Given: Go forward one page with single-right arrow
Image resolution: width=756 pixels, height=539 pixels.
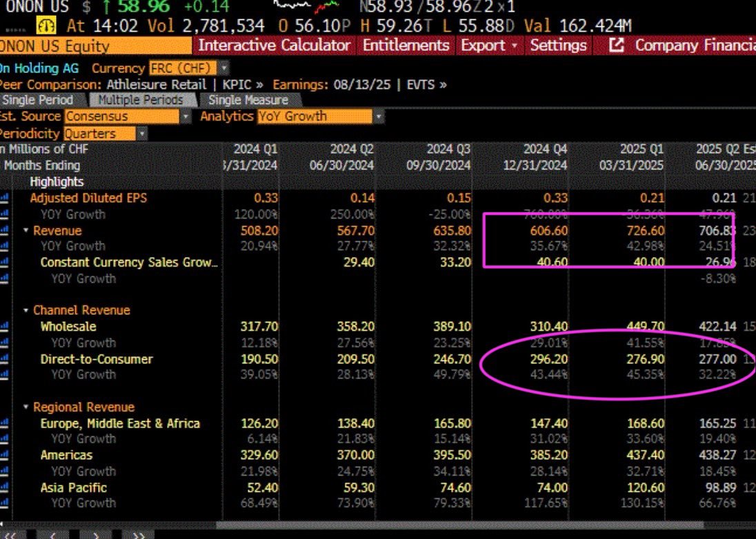Looking at the screenshot, I should pyautogui.click(x=96, y=535).
